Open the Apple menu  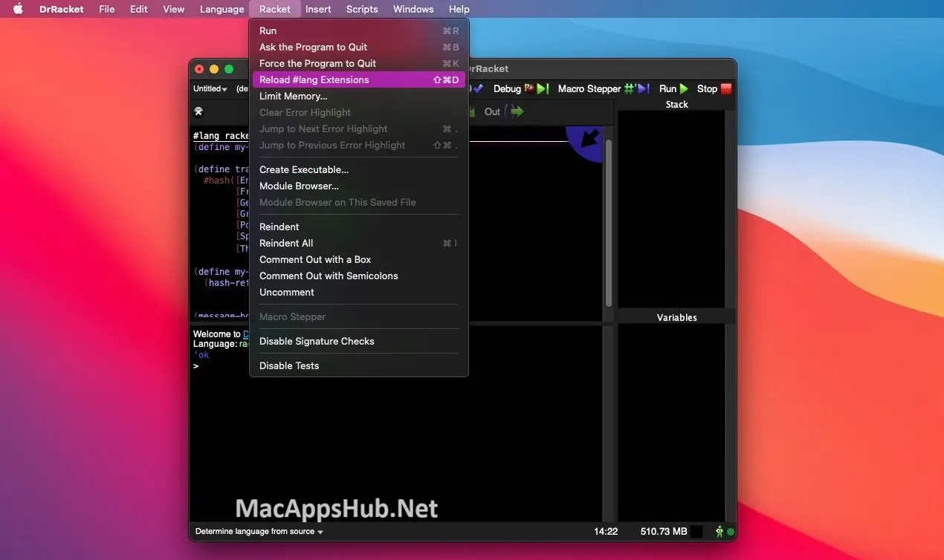pos(19,9)
